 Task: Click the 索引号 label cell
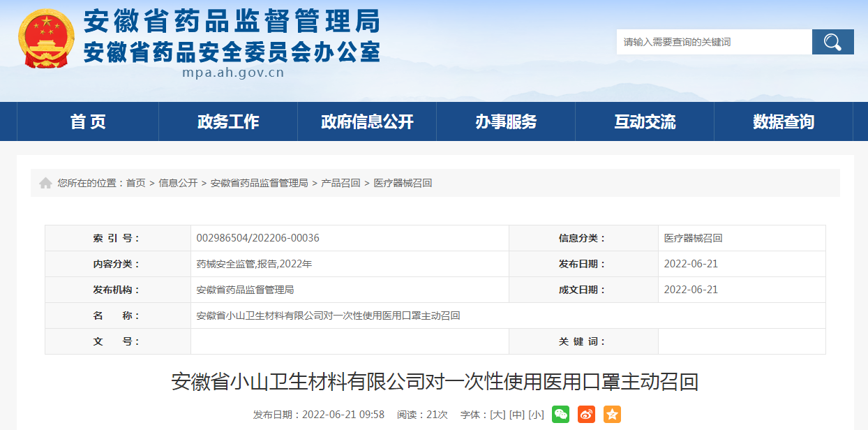[x=118, y=238]
